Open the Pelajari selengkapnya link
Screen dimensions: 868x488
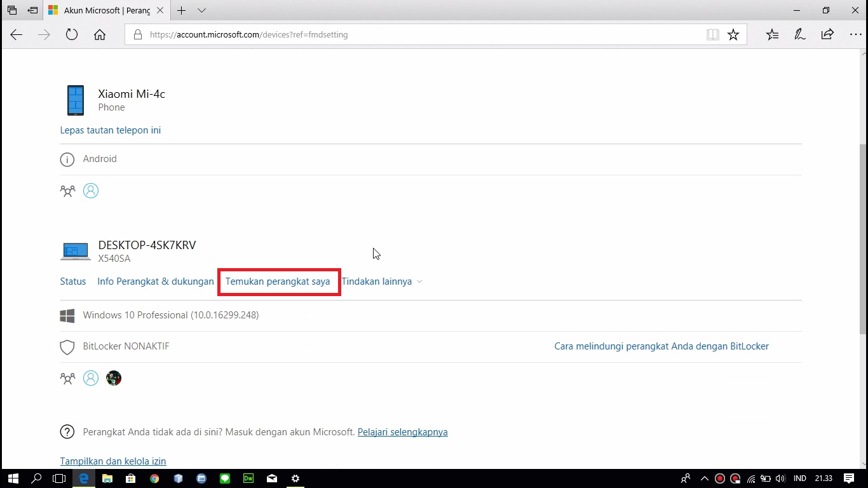point(403,432)
